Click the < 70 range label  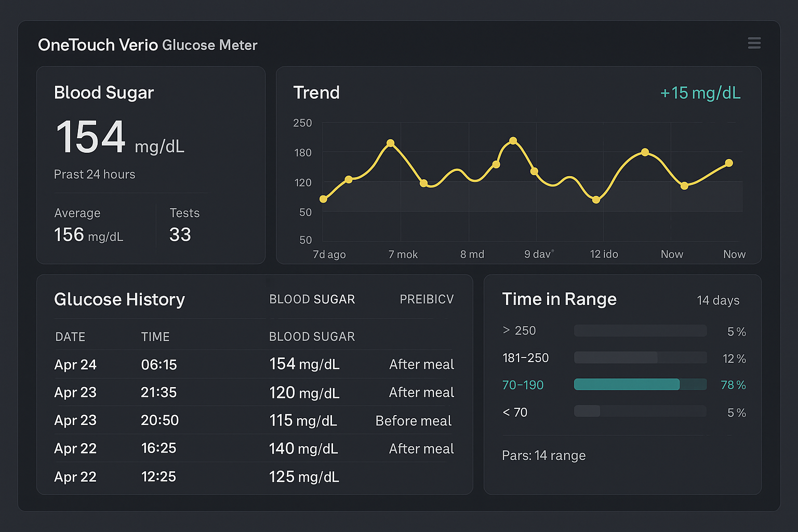tap(515, 412)
